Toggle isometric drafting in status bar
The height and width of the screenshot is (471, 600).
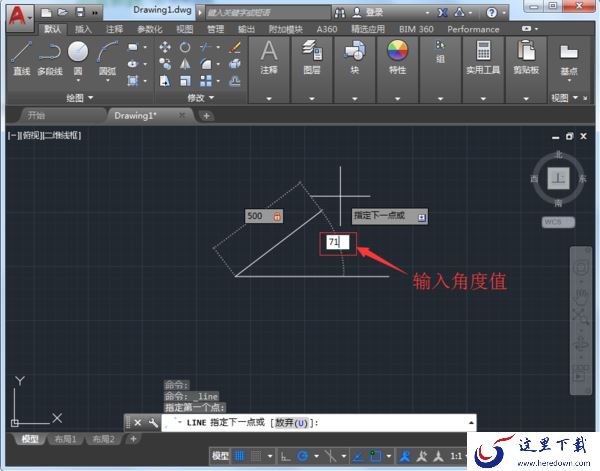click(x=330, y=456)
